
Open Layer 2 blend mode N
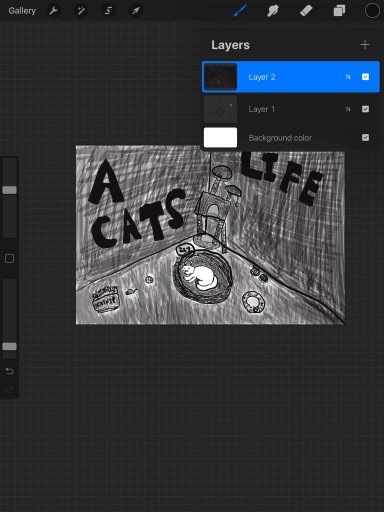click(x=348, y=77)
